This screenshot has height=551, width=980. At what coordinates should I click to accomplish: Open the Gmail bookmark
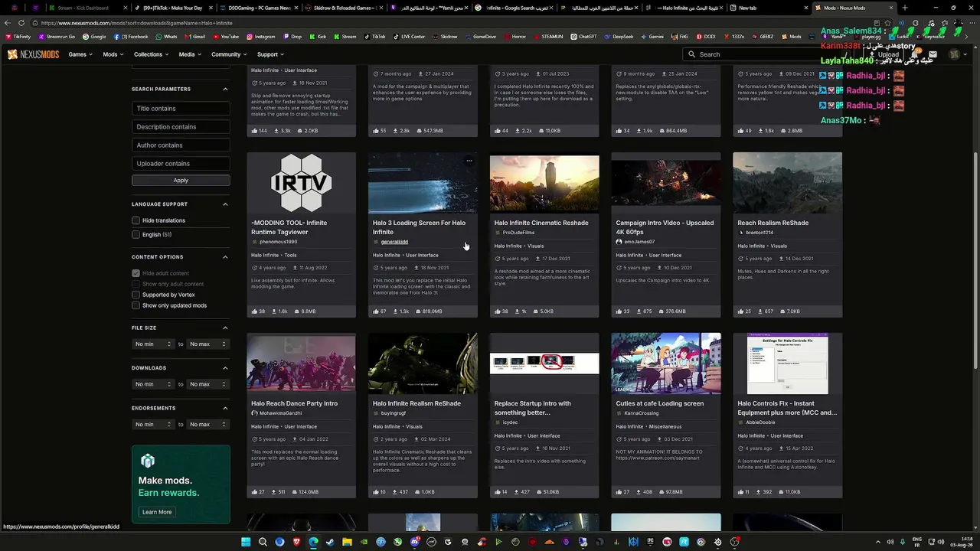[194, 37]
